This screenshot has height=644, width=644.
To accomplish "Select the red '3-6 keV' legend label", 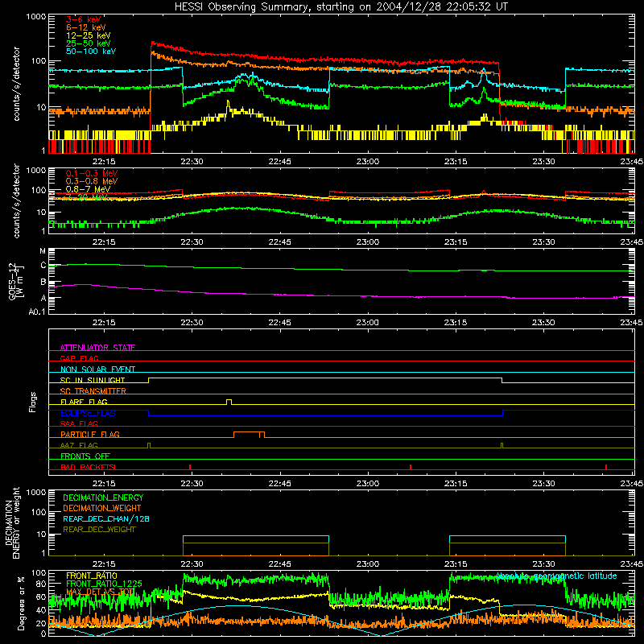I will pos(84,19).
